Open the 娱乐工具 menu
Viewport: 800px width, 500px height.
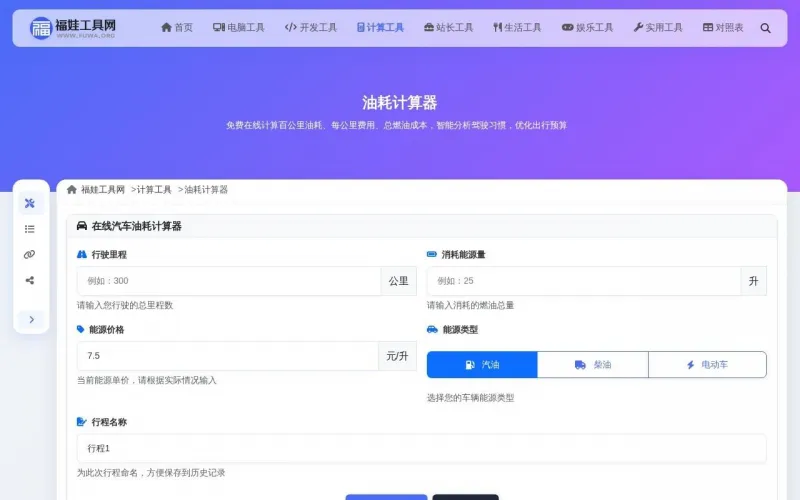(587, 28)
